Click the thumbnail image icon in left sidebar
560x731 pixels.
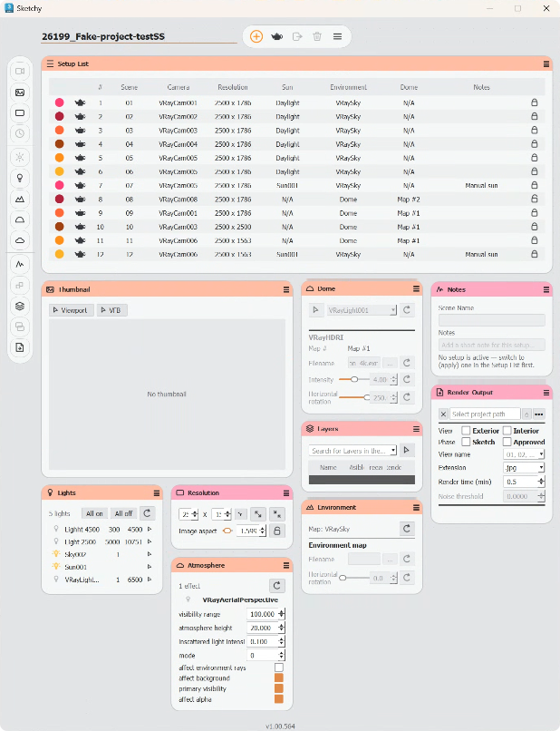coord(20,93)
